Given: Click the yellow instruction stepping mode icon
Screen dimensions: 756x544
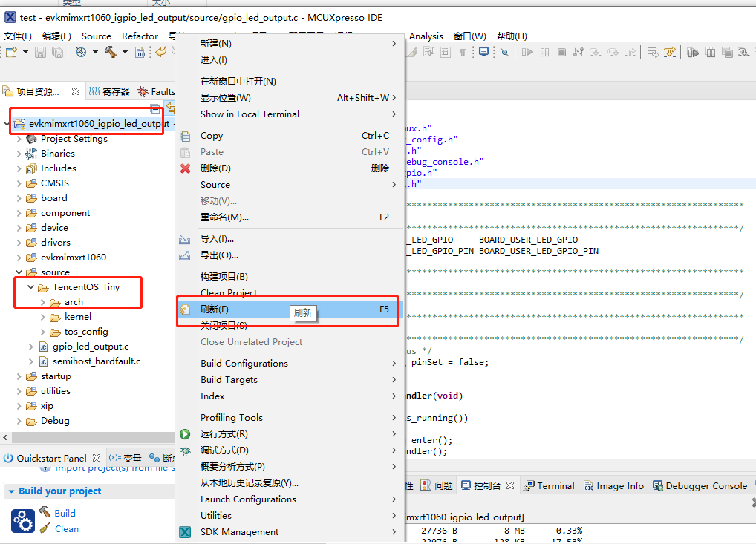Looking at the screenshot, I should [670, 52].
